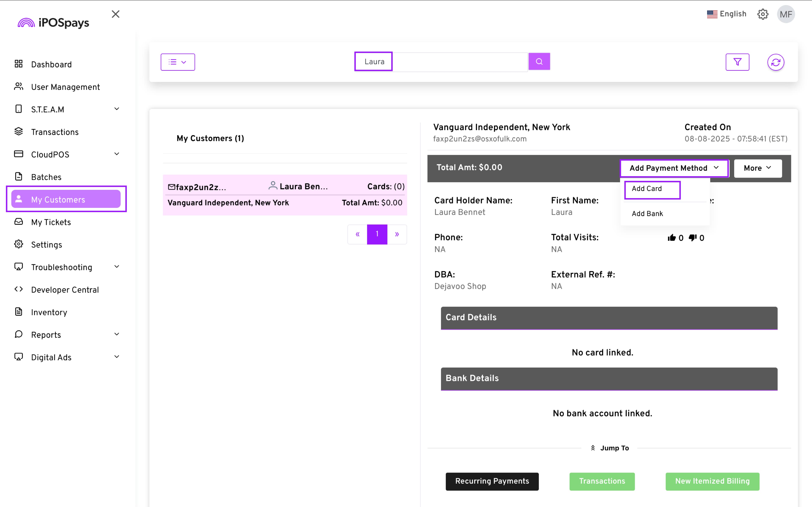Open the Recurring Payments button

pyautogui.click(x=492, y=481)
